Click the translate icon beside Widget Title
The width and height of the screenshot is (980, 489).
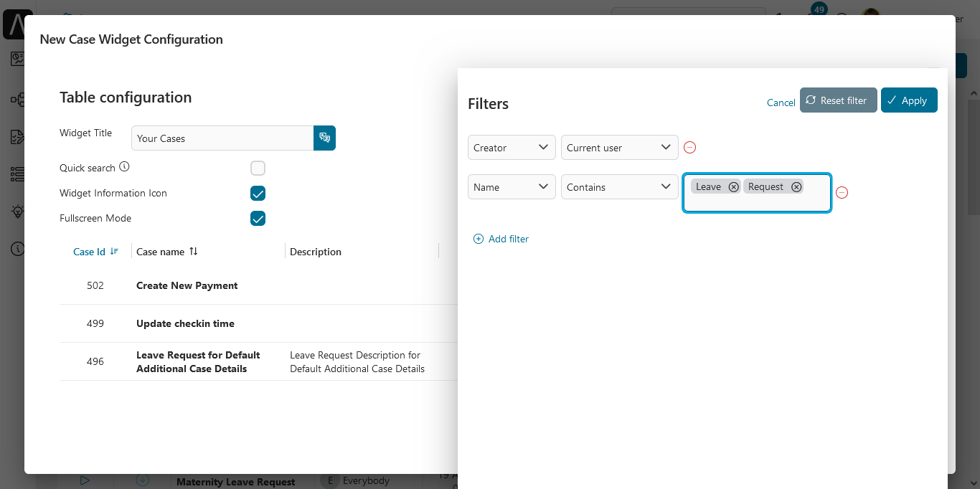click(324, 138)
